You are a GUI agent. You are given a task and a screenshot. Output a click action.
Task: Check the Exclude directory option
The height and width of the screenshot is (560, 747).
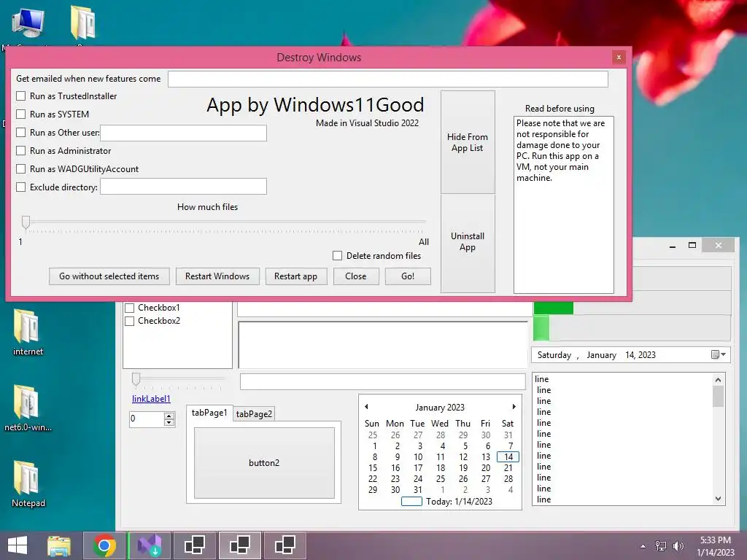(21, 187)
